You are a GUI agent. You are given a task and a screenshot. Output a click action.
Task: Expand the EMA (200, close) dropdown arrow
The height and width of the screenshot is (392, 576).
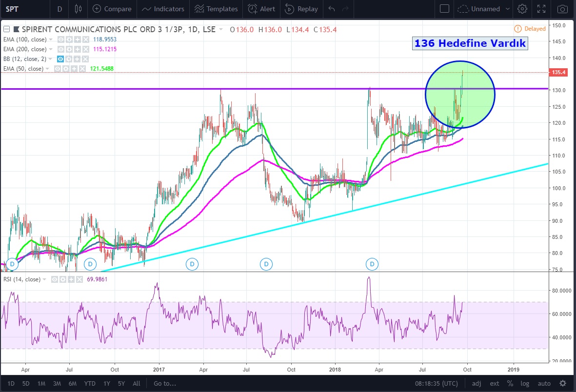(x=52, y=49)
